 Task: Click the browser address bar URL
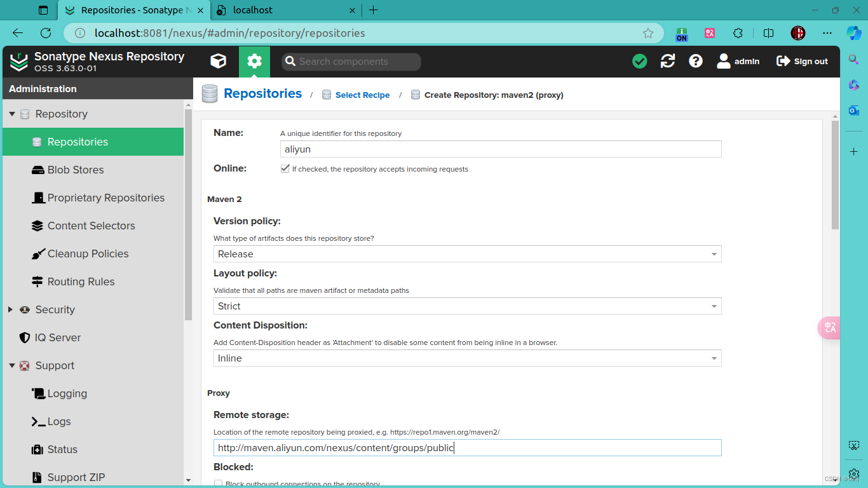(x=230, y=33)
